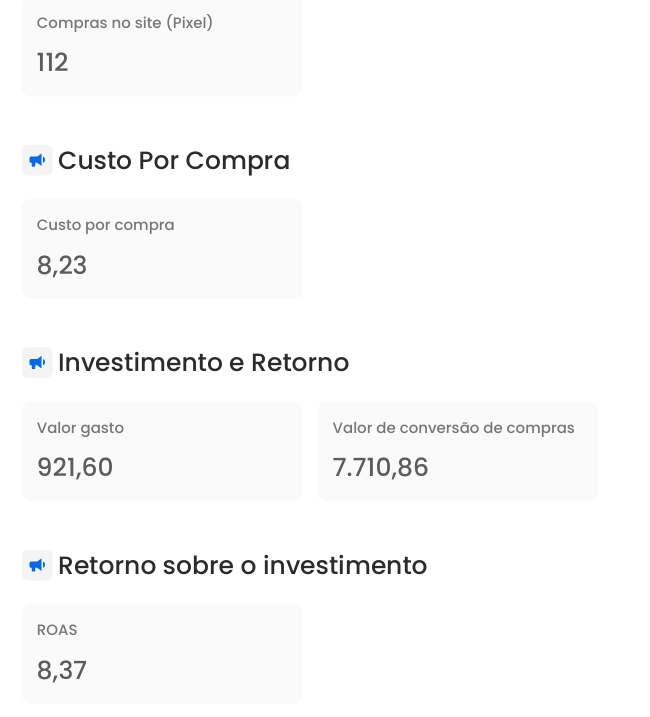
Task: Click the Custo por compra label text
Action: click(x=106, y=225)
